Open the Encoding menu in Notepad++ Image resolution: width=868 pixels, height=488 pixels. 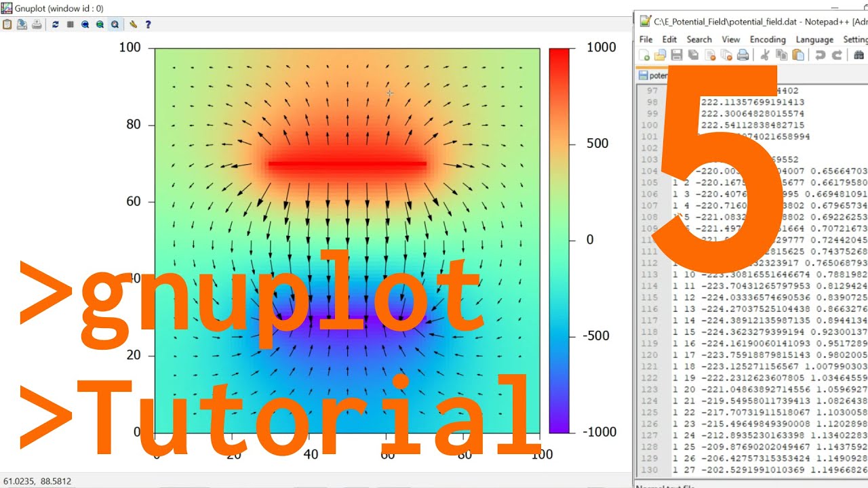click(x=768, y=39)
